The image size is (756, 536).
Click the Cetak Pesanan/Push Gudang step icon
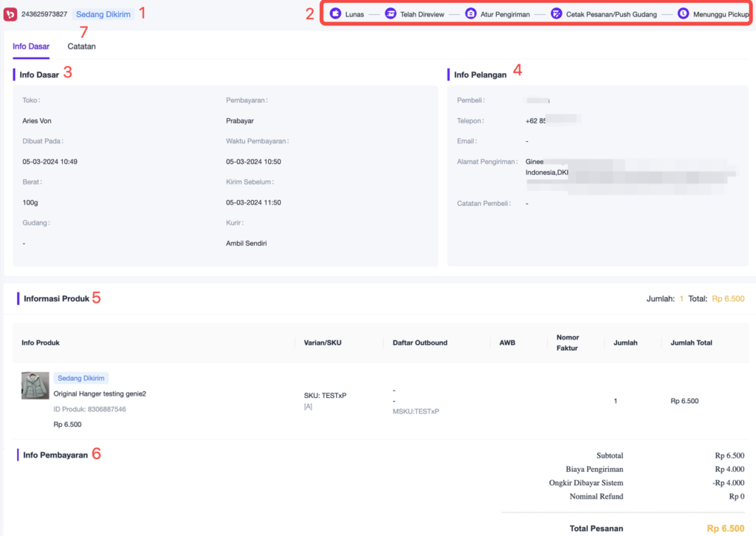(557, 14)
